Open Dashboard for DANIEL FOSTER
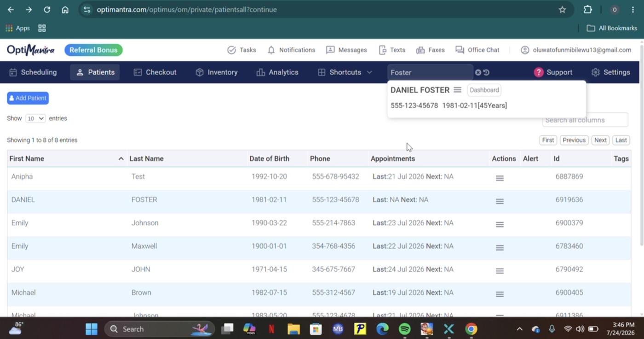 point(484,90)
